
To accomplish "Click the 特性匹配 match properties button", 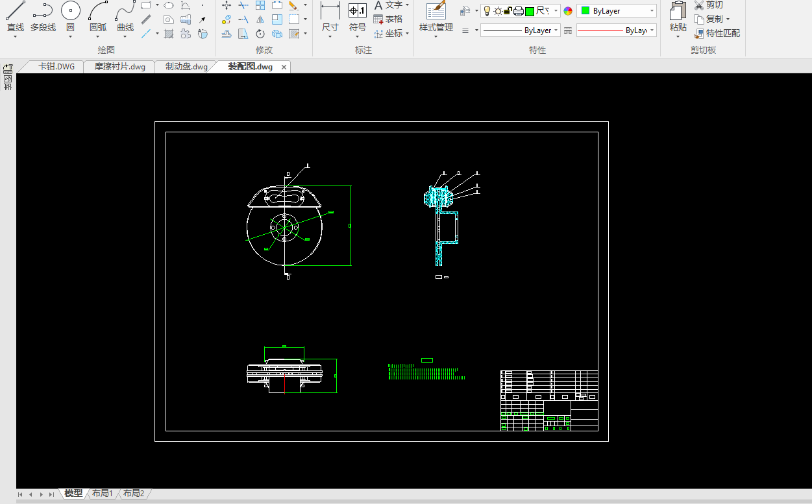I will pyautogui.click(x=717, y=33).
